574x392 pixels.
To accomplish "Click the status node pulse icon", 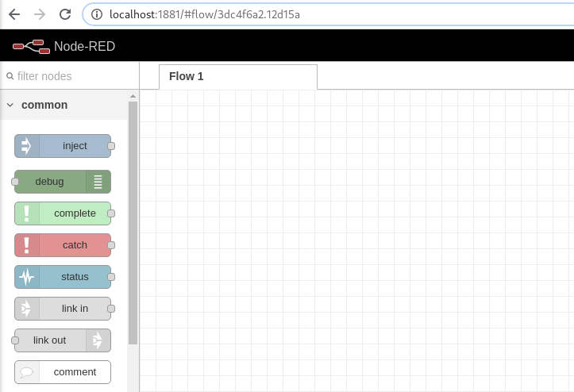I will pyautogui.click(x=27, y=277).
